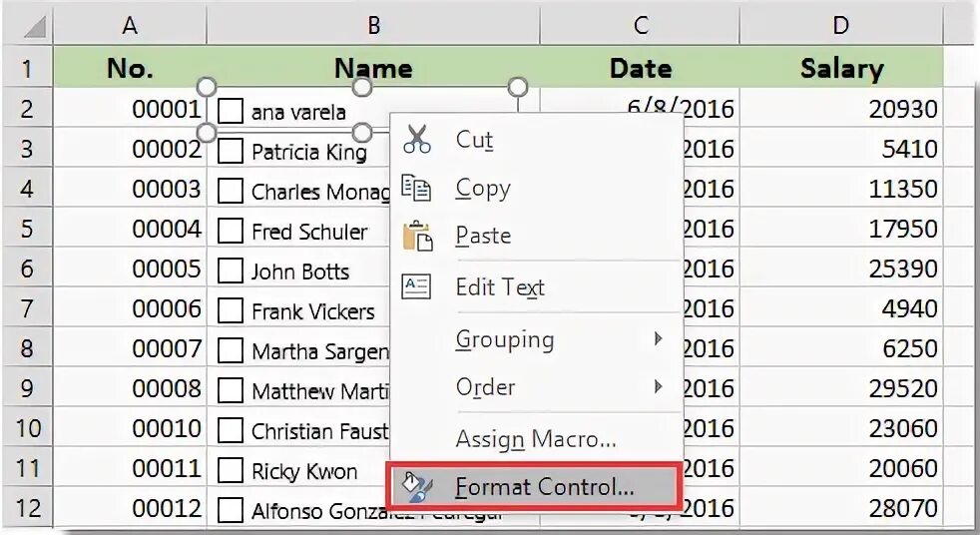Image resolution: width=980 pixels, height=535 pixels.
Task: Click the Copy pages icon
Action: 416,188
